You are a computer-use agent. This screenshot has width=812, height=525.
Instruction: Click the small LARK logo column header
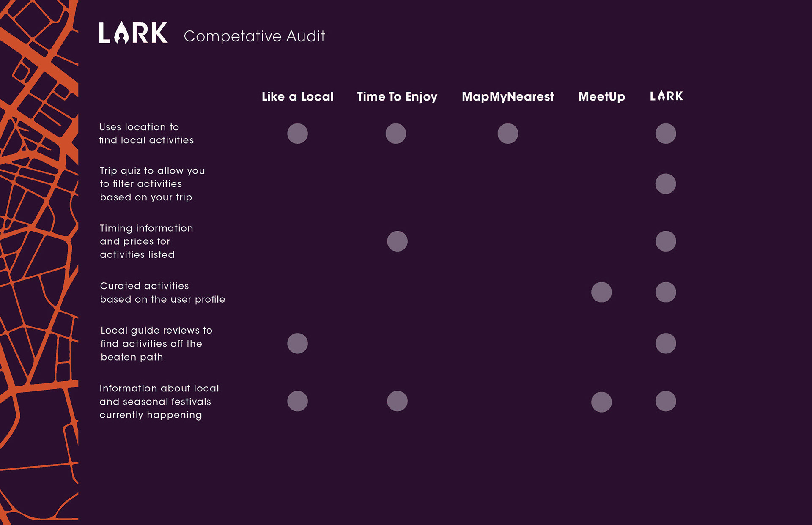point(667,96)
